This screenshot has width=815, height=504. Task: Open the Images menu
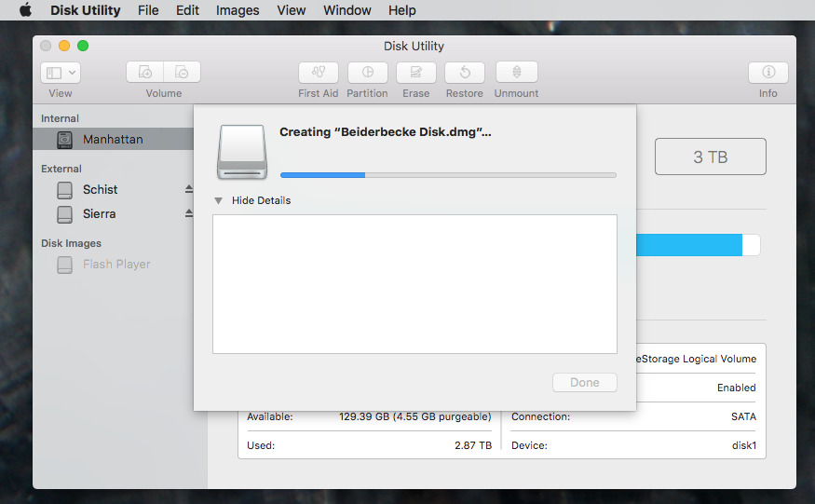point(238,10)
